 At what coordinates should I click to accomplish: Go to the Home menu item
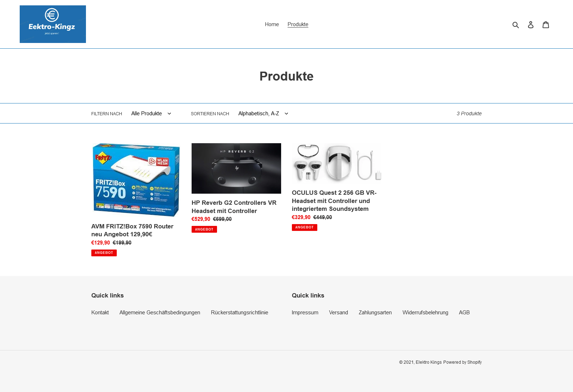pyautogui.click(x=272, y=24)
